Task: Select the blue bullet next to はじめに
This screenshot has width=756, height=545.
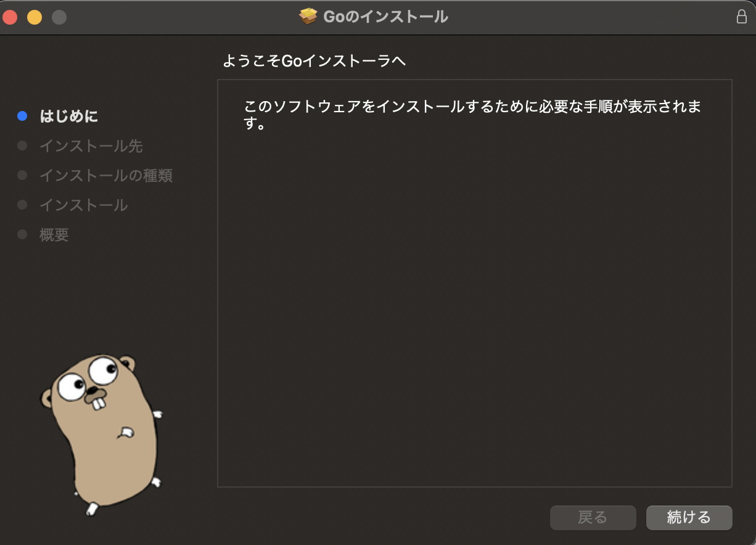Action: click(23, 116)
